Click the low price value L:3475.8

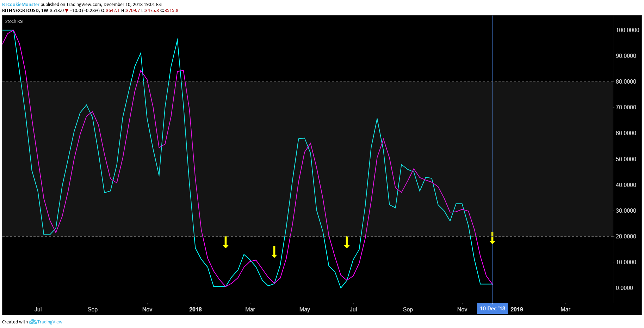tap(150, 11)
